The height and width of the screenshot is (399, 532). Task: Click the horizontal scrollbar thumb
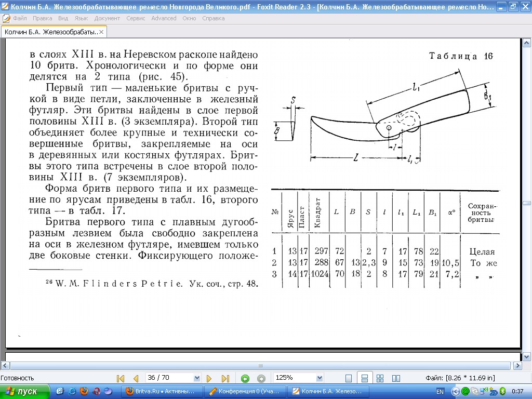click(260, 365)
